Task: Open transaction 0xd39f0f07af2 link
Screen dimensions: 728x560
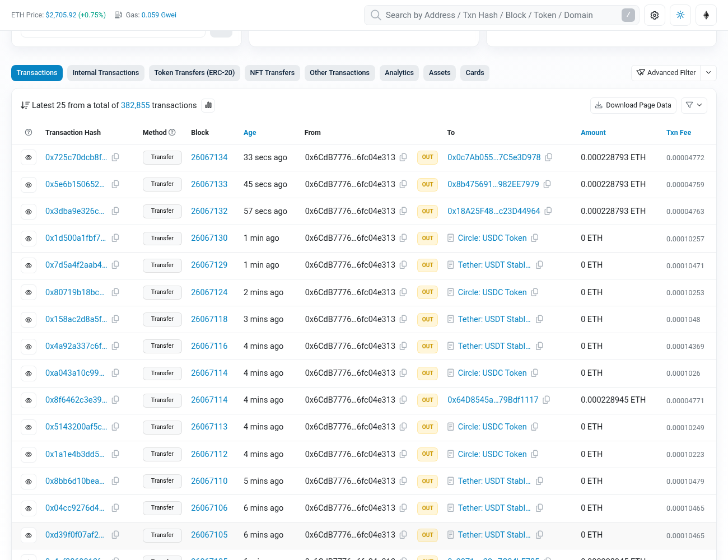Action: click(74, 535)
